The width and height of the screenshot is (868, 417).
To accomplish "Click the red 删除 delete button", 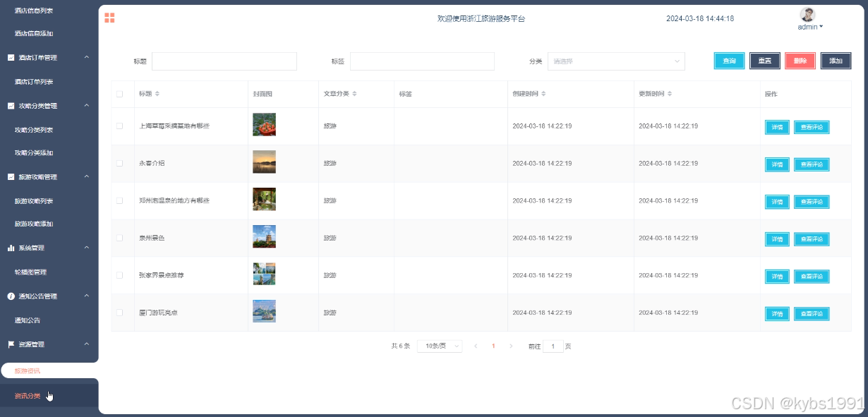I will click(800, 61).
